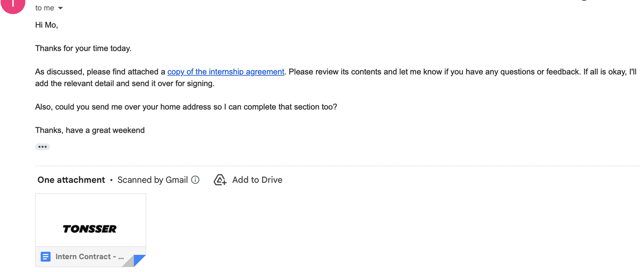The image size is (644, 272).
Task: Click the "As discussed, please find attached" text
Action: click(100, 72)
